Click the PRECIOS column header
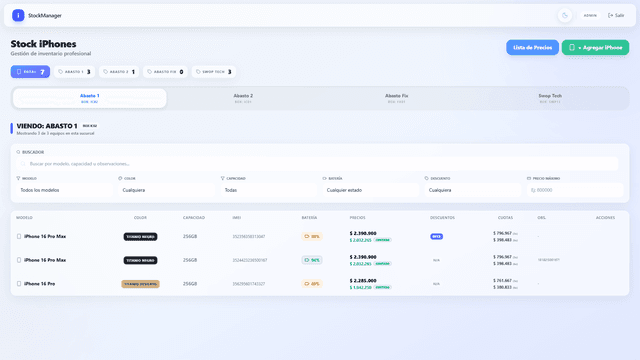 (358, 218)
